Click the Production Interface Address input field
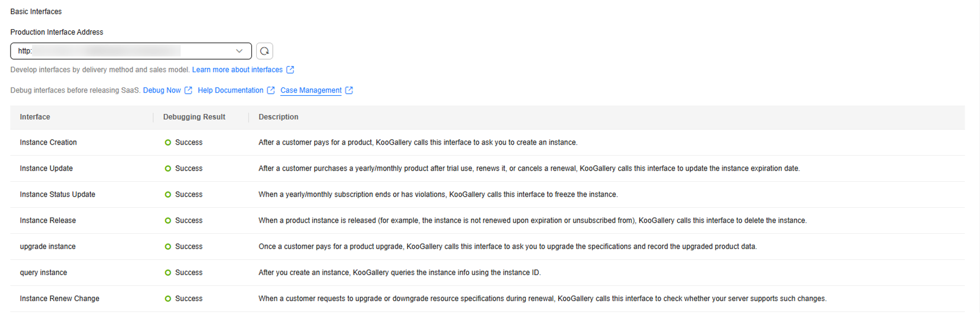 [x=122, y=51]
